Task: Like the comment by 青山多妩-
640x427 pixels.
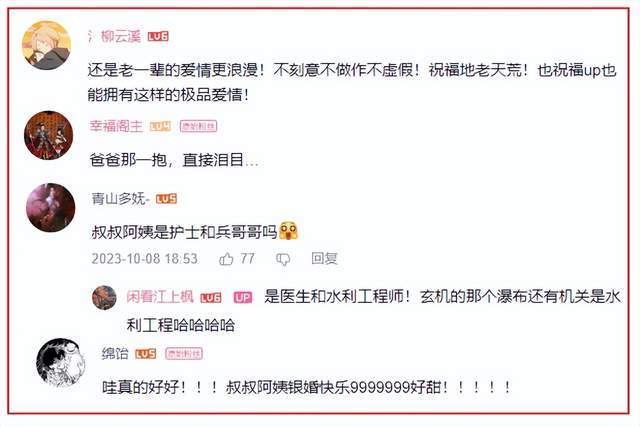Action: point(226,259)
